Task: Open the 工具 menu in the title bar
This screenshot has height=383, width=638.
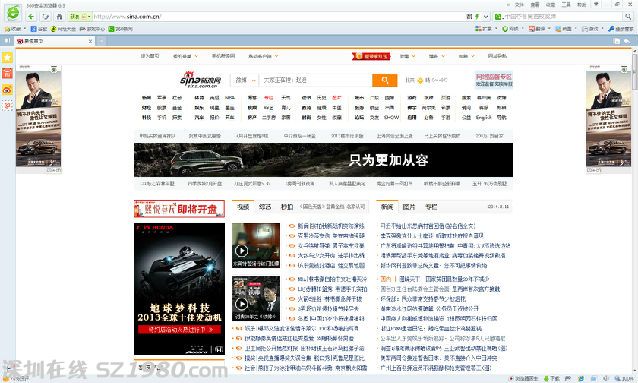Action: point(566,4)
